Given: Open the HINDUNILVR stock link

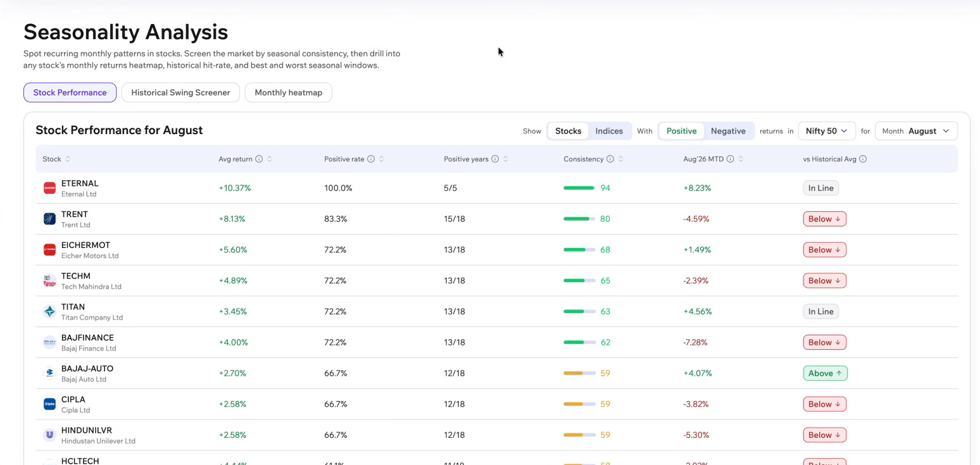Looking at the screenshot, I should click(87, 430).
